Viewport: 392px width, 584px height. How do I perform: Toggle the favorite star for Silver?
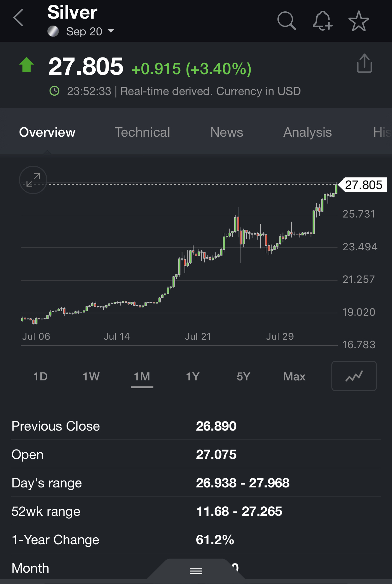tap(359, 21)
